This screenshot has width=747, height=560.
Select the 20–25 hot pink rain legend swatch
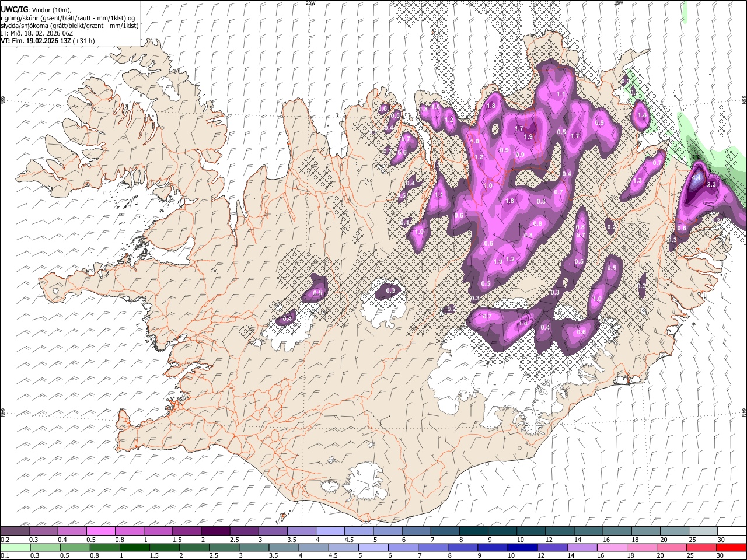pyautogui.click(x=672, y=547)
